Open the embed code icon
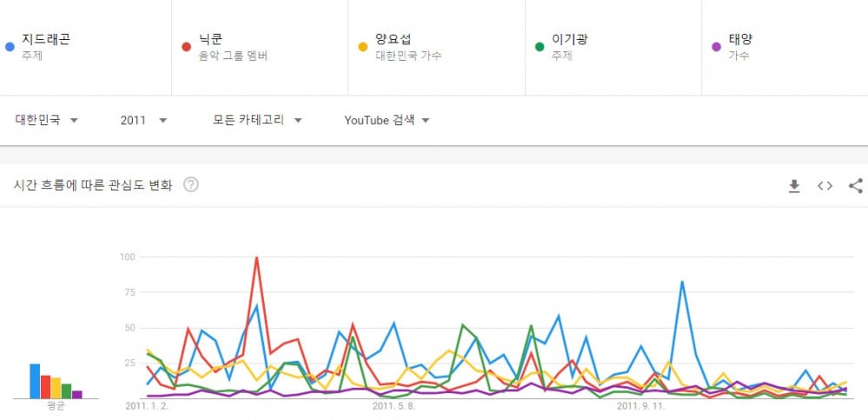This screenshot has height=420, width=868. tap(825, 186)
